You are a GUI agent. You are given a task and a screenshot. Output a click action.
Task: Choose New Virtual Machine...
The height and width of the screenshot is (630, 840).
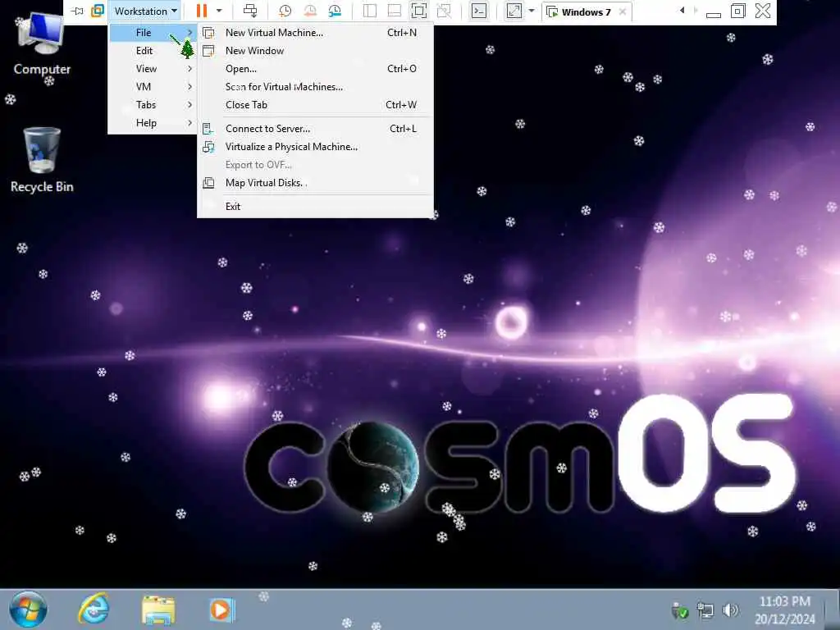(x=315, y=33)
